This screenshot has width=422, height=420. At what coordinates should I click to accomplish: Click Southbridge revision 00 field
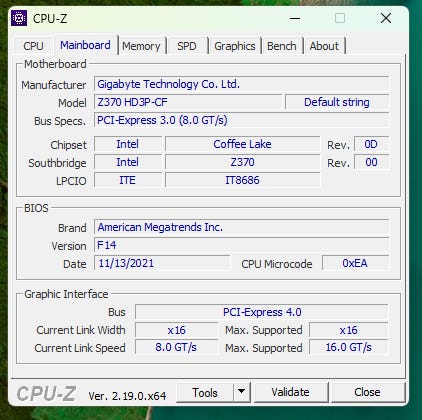pyautogui.click(x=371, y=162)
